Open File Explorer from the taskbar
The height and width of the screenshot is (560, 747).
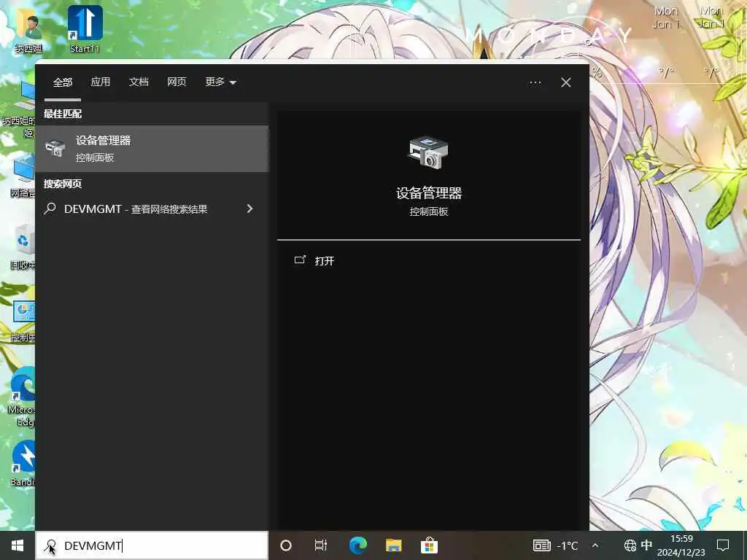(393, 545)
